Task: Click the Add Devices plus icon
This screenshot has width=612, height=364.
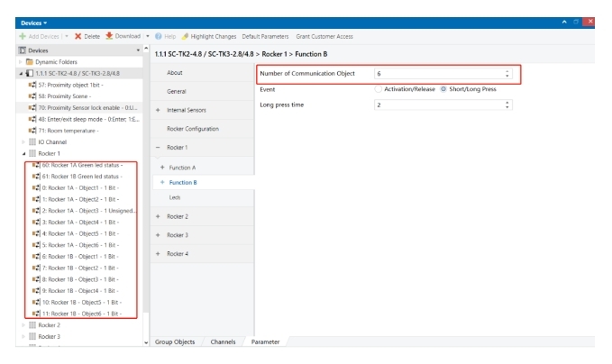Action: [x=9, y=35]
